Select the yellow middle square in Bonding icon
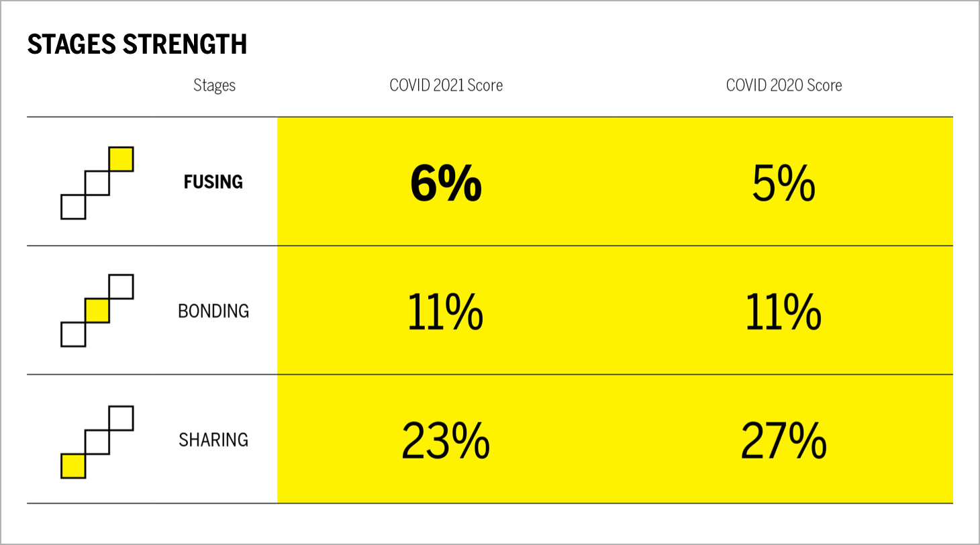The width and height of the screenshot is (980, 545). [97, 311]
